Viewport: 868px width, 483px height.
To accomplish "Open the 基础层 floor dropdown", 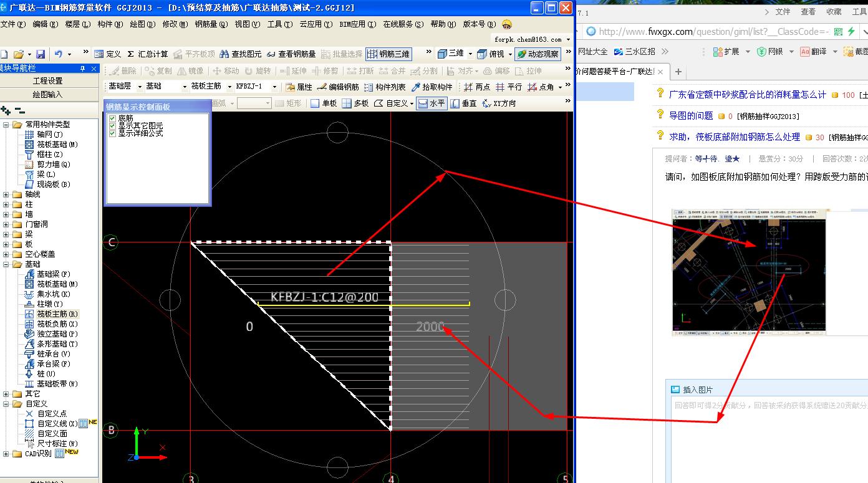I will coord(140,87).
